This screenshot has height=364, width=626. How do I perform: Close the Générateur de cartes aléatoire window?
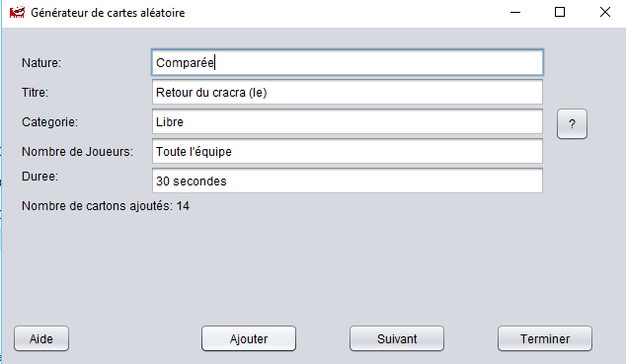coord(605,13)
